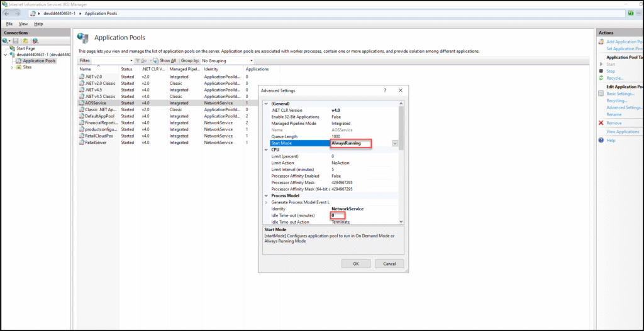Expand the Sites node in Connections tree
Screen dimensions: 644x331
(x=12, y=67)
